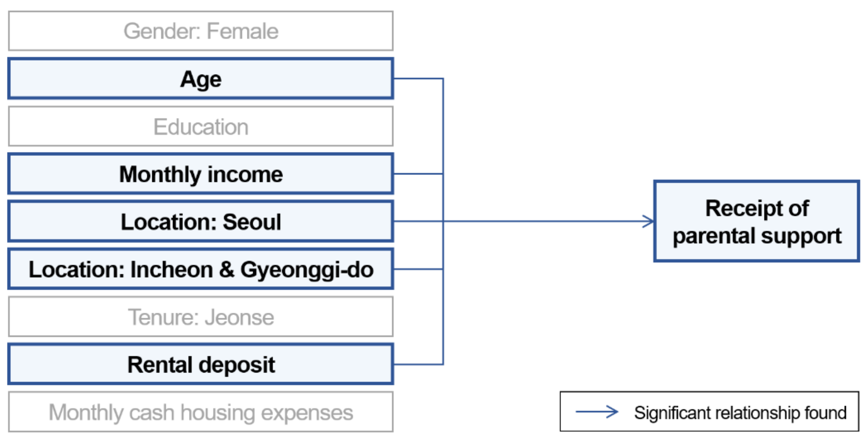868x442 pixels.
Task: Click the long horizontal arrow line's midpoint
Action: point(546,221)
